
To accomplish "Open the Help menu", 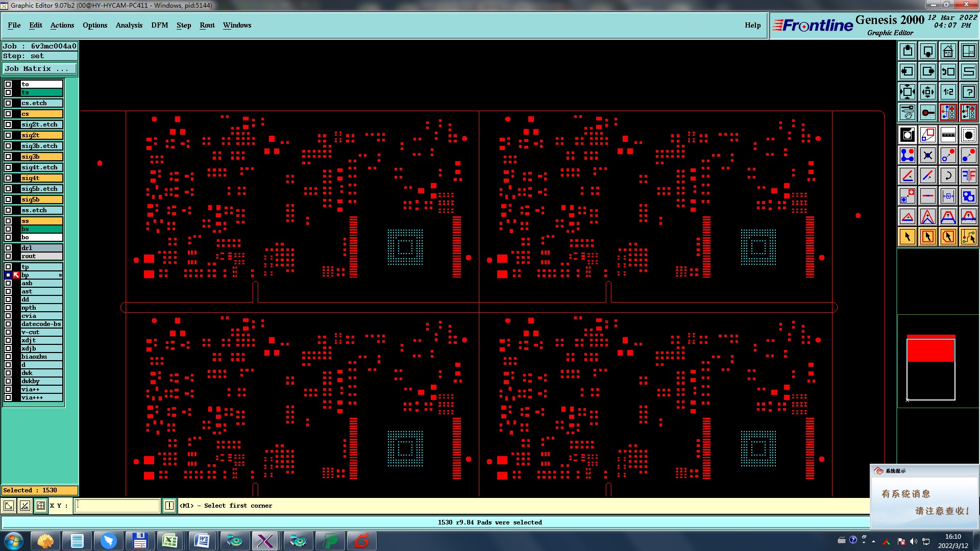I will [752, 25].
